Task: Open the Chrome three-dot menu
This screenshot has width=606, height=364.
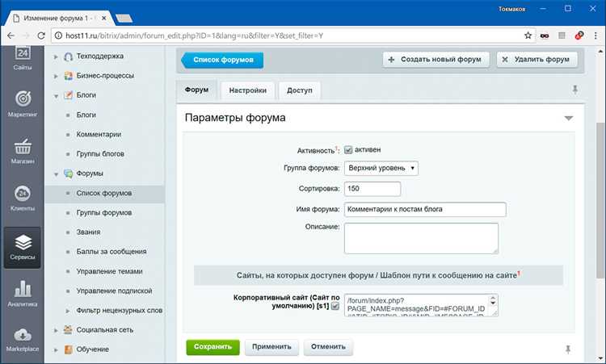Action: (595, 36)
